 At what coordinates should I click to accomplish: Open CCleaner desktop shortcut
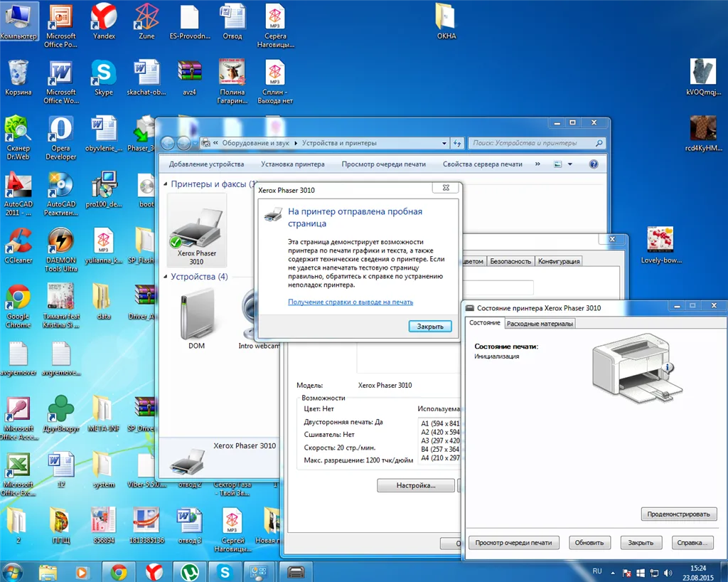(18, 245)
